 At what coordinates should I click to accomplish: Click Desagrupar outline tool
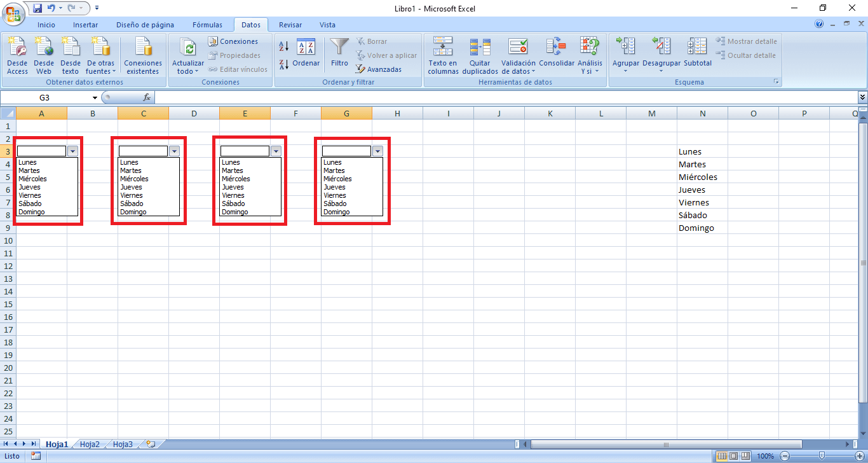tap(661, 56)
